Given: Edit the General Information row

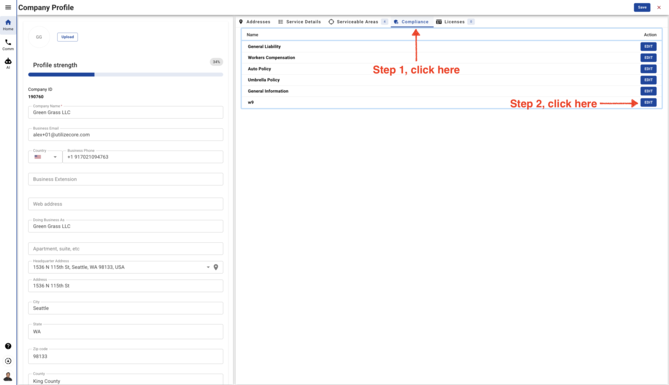Looking at the screenshot, I should 648,91.
